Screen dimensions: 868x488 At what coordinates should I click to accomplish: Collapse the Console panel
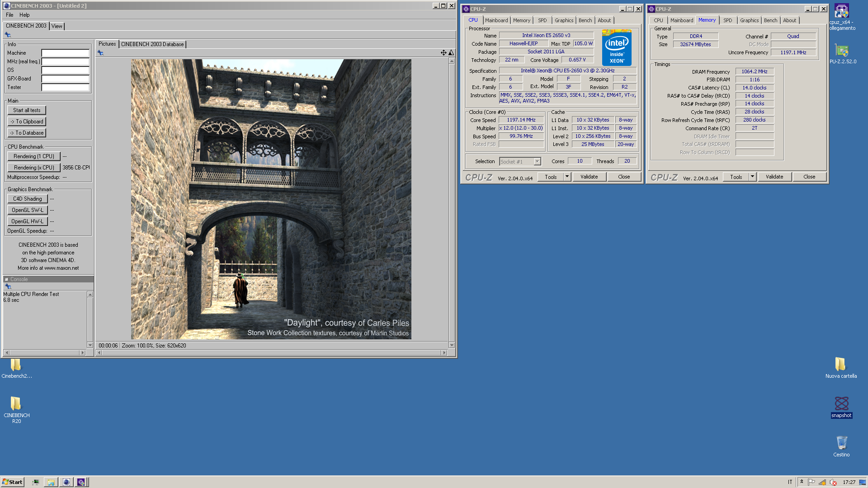coord(6,279)
